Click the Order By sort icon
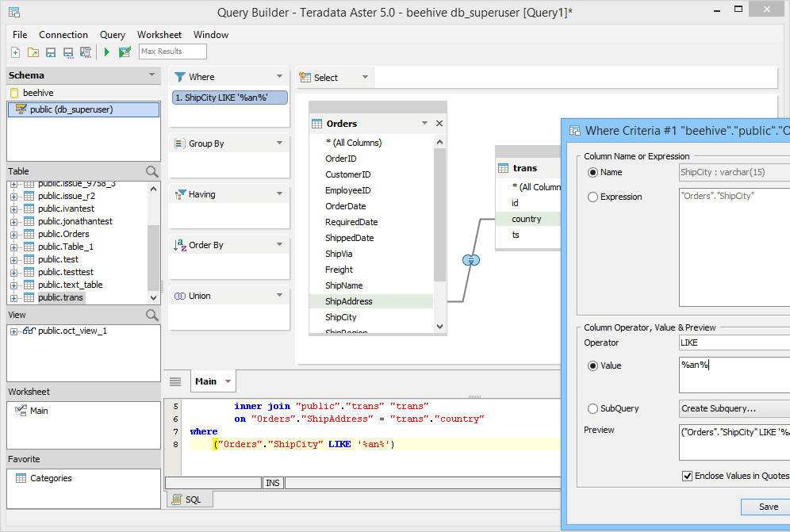The width and height of the screenshot is (790, 532). coord(180,245)
